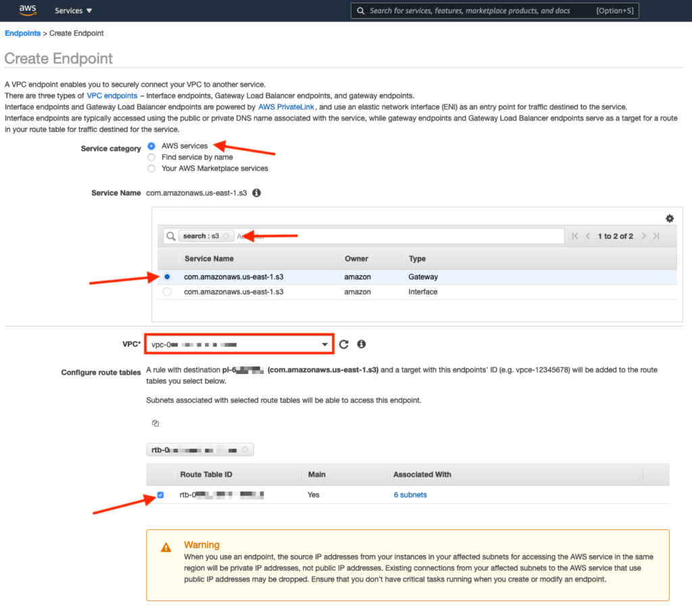Click the Associated With column header
The width and height of the screenshot is (692, 616).
[x=422, y=475]
